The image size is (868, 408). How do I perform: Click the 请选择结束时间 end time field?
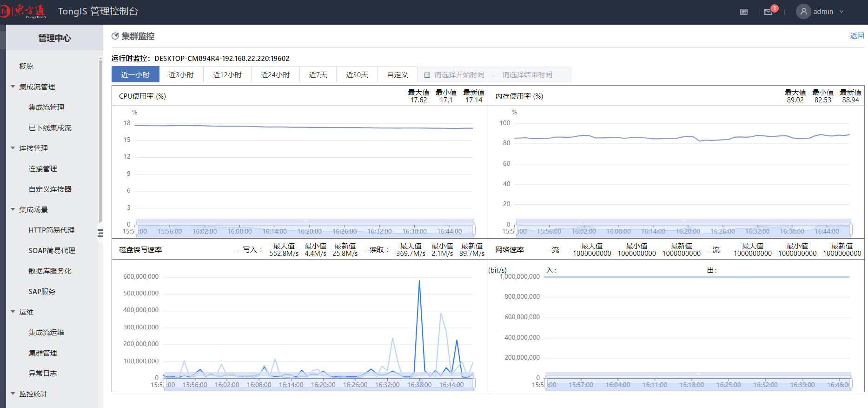pos(527,75)
